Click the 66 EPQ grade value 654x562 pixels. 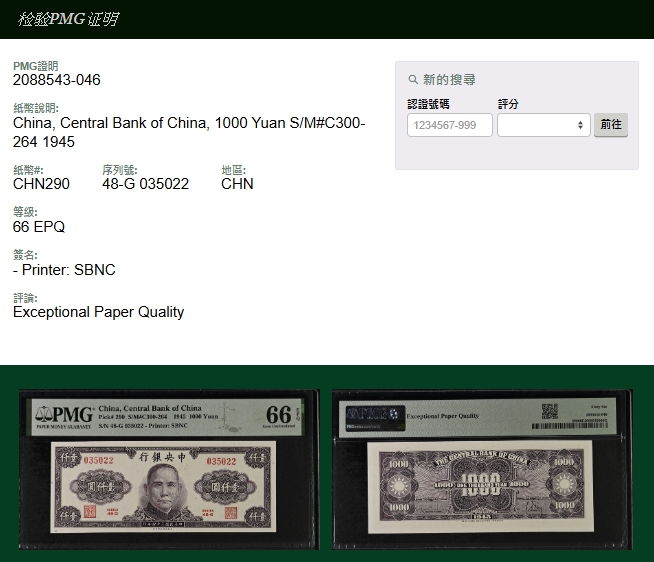pos(39,227)
